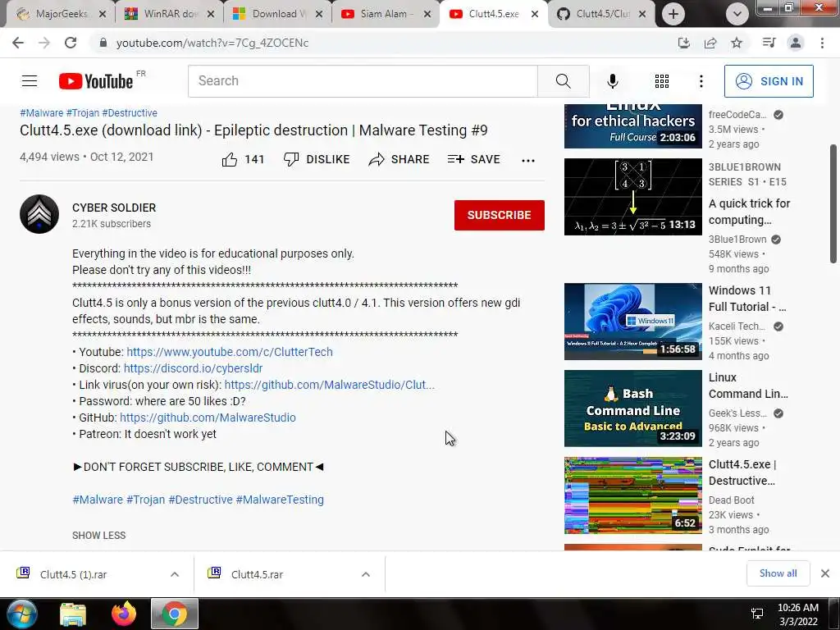Go back in browser history
Screen dimensions: 840x630
[x=18, y=43]
